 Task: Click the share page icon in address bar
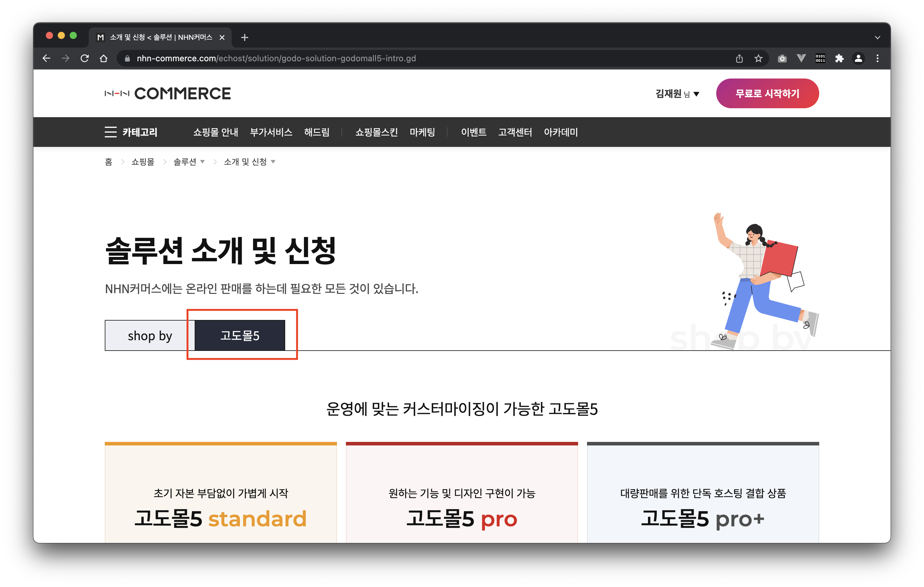(x=739, y=58)
